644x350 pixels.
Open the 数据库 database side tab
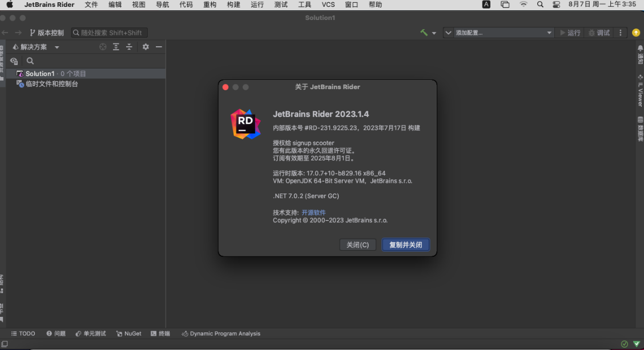[640, 129]
